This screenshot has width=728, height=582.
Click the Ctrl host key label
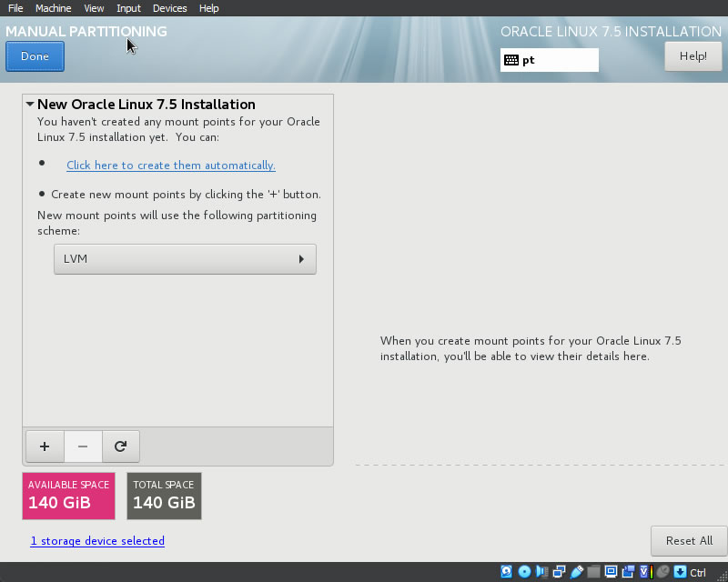(x=698, y=572)
